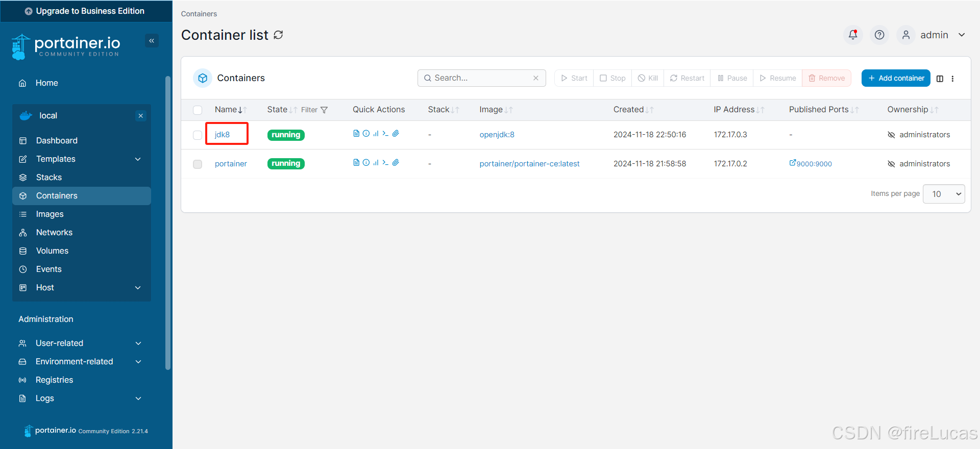The image size is (980, 449).
Task: Click the Kill button
Action: point(648,78)
